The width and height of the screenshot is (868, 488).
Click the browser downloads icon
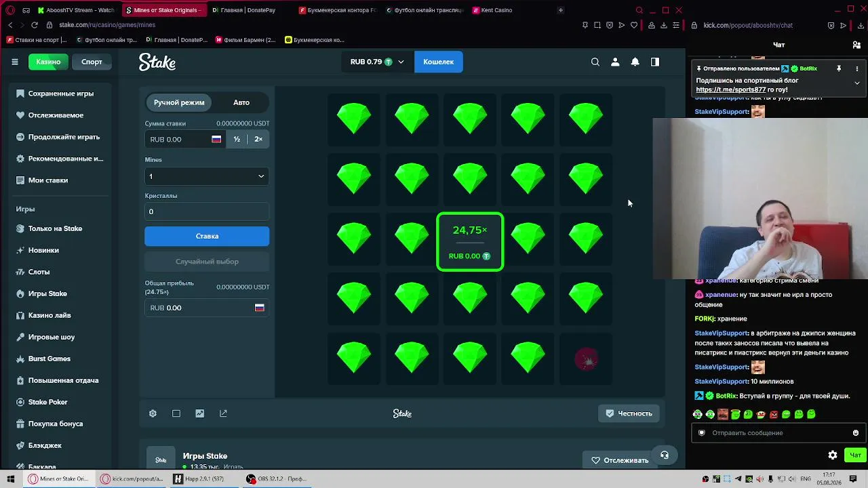click(x=664, y=25)
